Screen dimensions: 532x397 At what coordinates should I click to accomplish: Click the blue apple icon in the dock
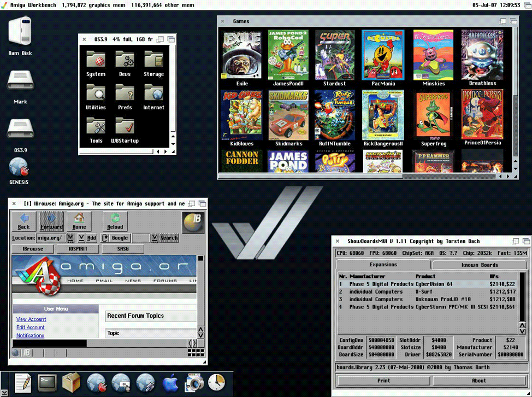point(170,383)
